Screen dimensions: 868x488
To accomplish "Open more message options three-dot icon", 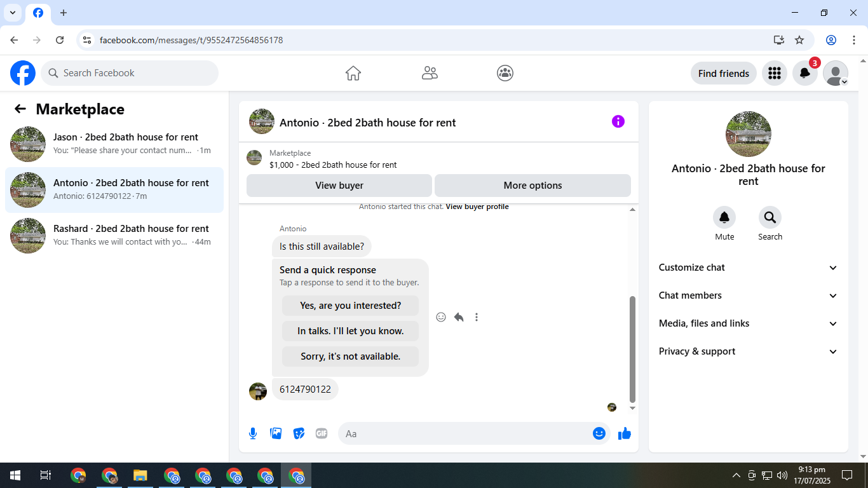I will 477,317.
